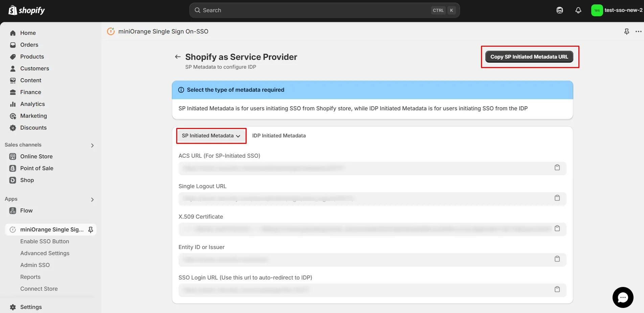Image resolution: width=644 pixels, height=313 pixels.
Task: Expand the Sales channels section
Action: click(92, 146)
